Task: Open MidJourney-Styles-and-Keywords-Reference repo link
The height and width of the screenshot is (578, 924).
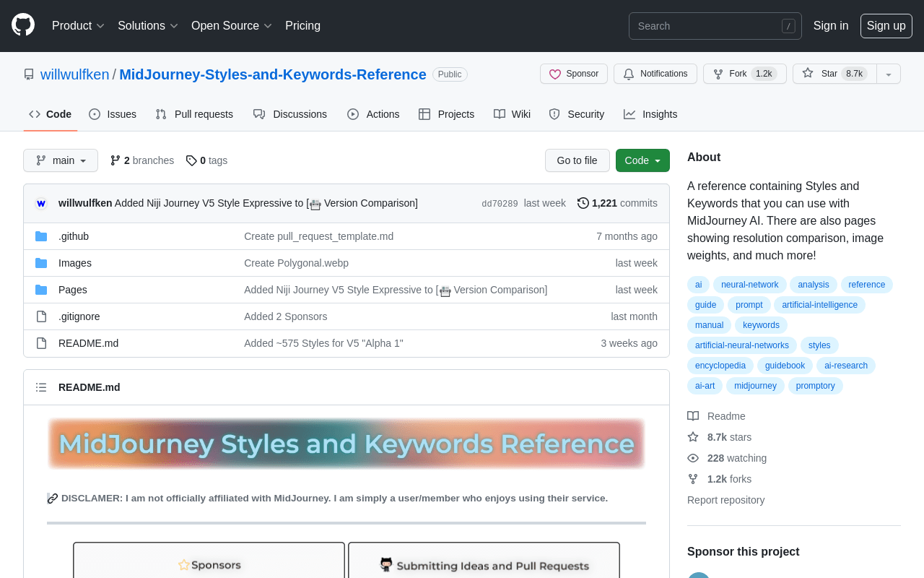Action: (273, 74)
